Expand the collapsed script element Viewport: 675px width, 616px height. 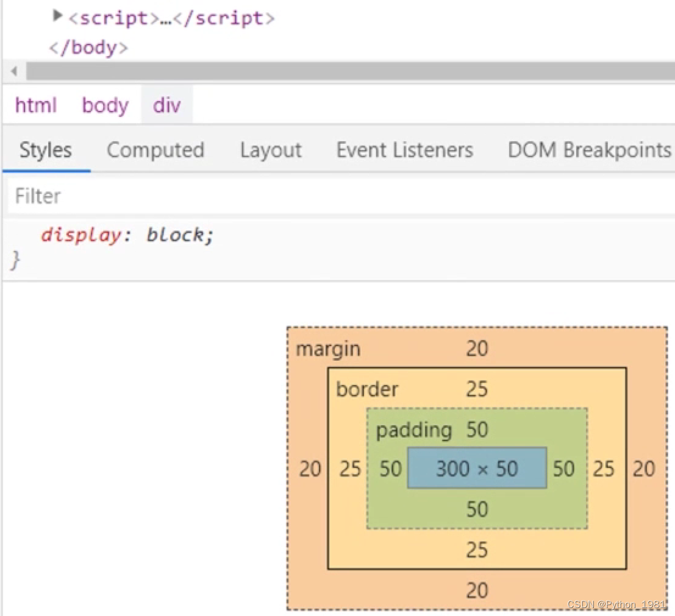pyautogui.click(x=57, y=16)
